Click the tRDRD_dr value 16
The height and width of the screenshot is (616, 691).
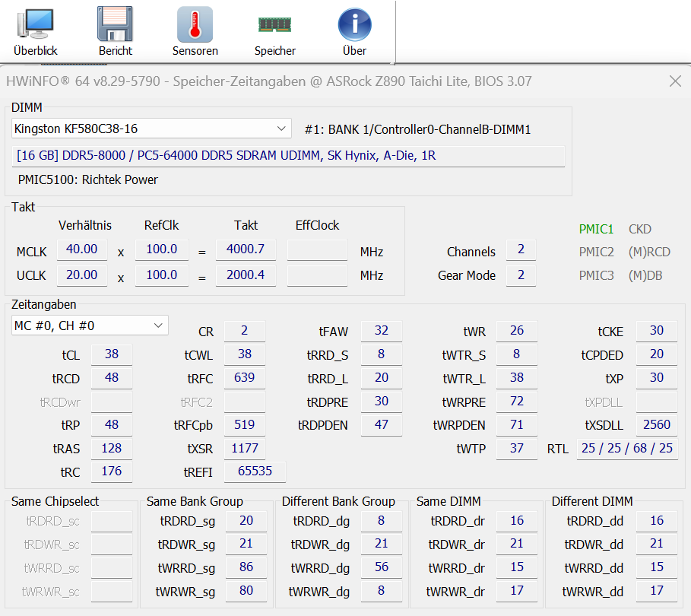[x=516, y=521]
